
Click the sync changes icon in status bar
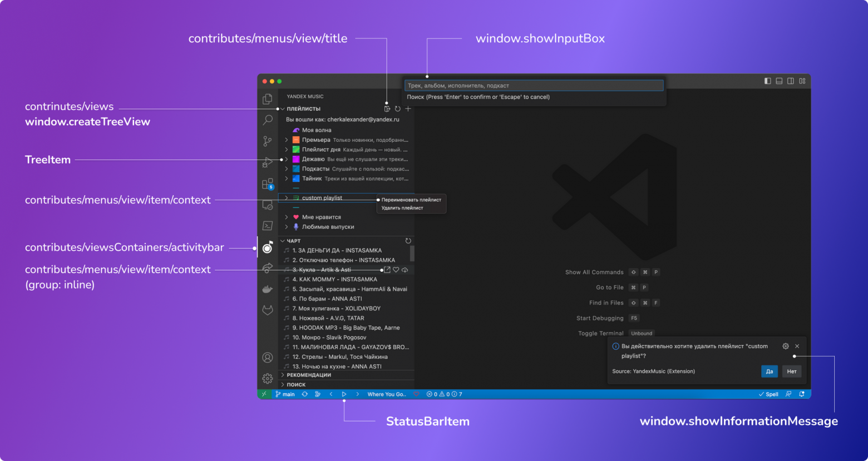tap(304, 394)
